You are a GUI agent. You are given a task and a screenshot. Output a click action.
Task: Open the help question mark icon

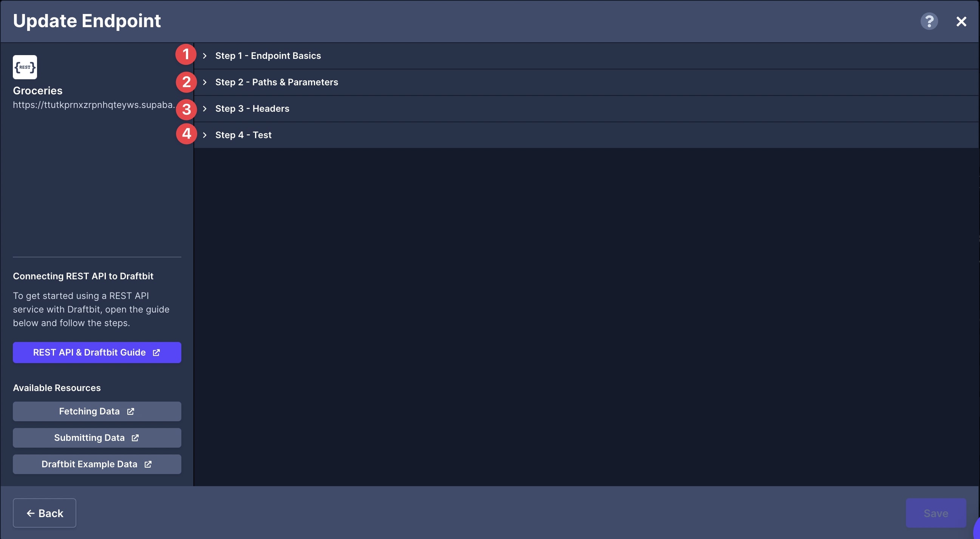point(929,21)
